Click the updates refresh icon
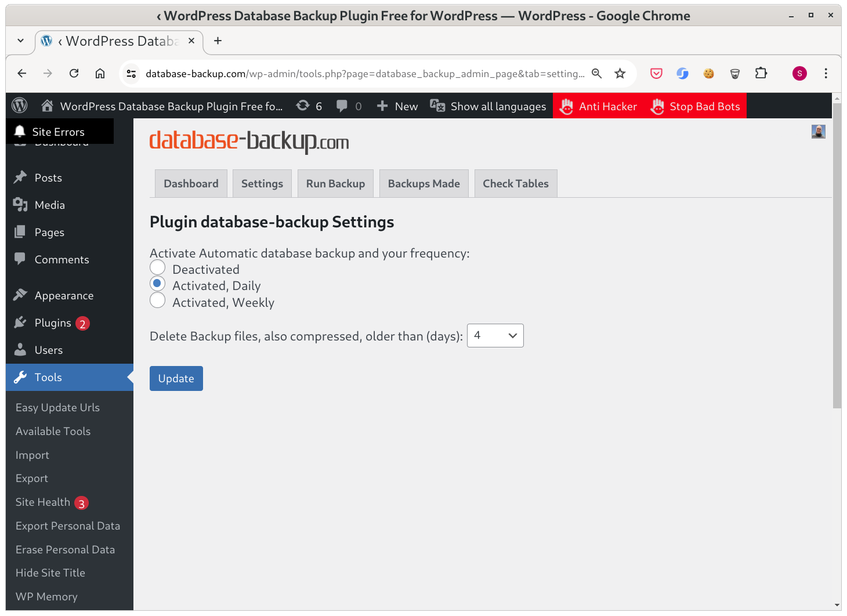This screenshot has width=847, height=616. [x=303, y=106]
